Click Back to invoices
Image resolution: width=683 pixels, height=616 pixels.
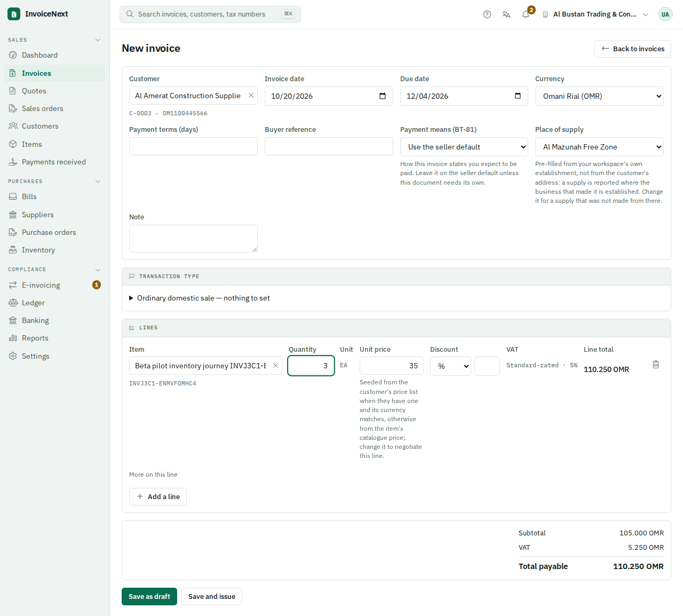click(x=633, y=49)
